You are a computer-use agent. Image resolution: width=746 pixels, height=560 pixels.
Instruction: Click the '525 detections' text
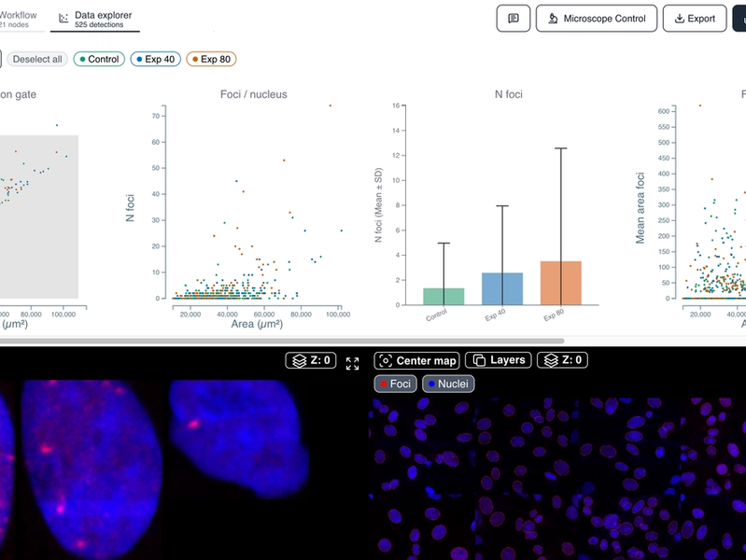99,25
